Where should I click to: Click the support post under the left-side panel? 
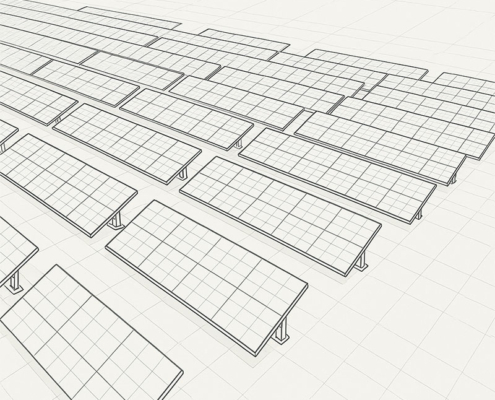[x=116, y=220]
